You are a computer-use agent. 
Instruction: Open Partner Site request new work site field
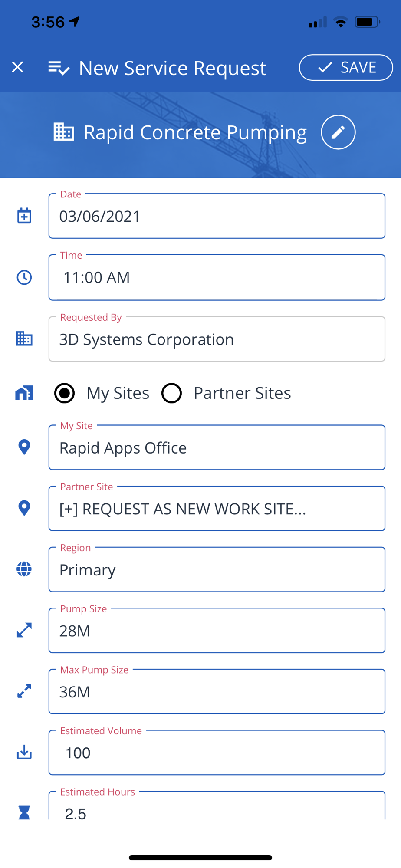tap(217, 509)
